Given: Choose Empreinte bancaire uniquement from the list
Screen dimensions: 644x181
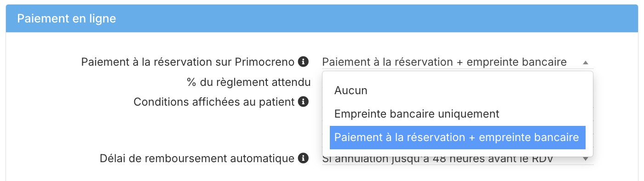Looking at the screenshot, I should [417, 113].
